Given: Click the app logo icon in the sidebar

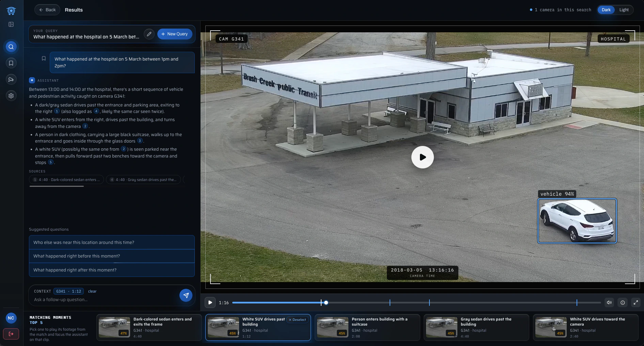Looking at the screenshot, I should (11, 11).
